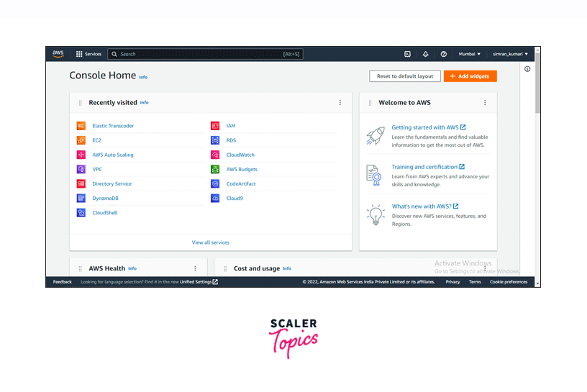
Task: Open Welcome to AWS widget options menu
Action: [485, 103]
